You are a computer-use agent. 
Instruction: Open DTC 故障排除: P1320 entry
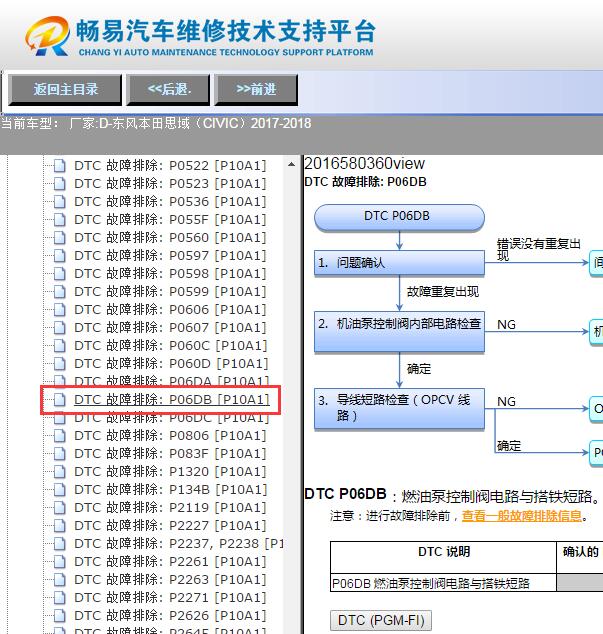[x=170, y=471]
